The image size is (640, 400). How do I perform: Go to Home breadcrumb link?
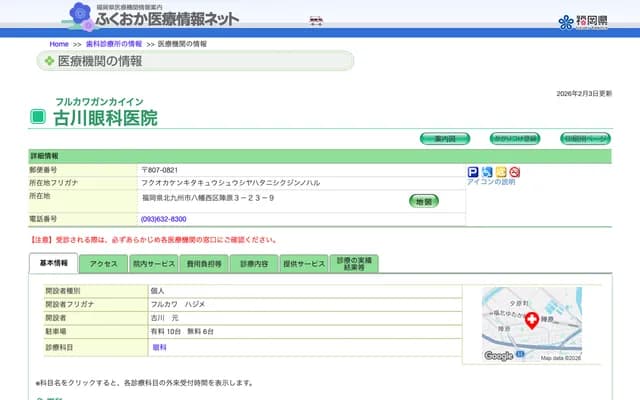pos(59,44)
